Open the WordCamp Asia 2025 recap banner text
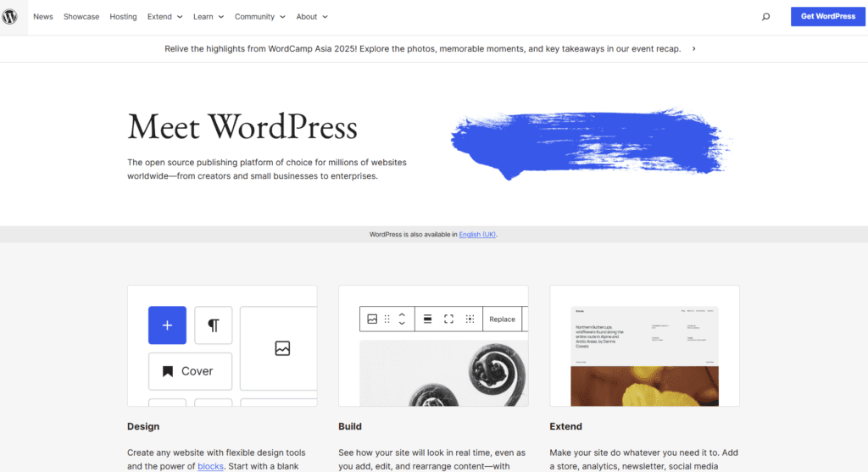 click(422, 48)
